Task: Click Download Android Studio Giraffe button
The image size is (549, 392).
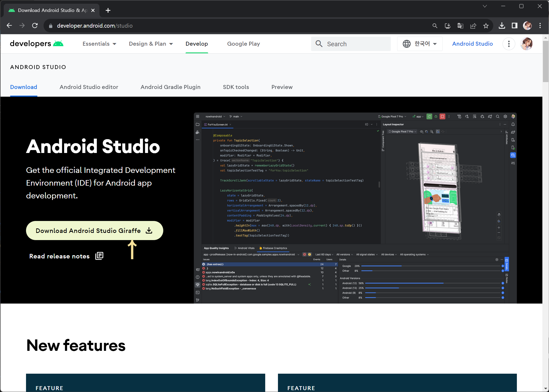Action: tap(95, 231)
